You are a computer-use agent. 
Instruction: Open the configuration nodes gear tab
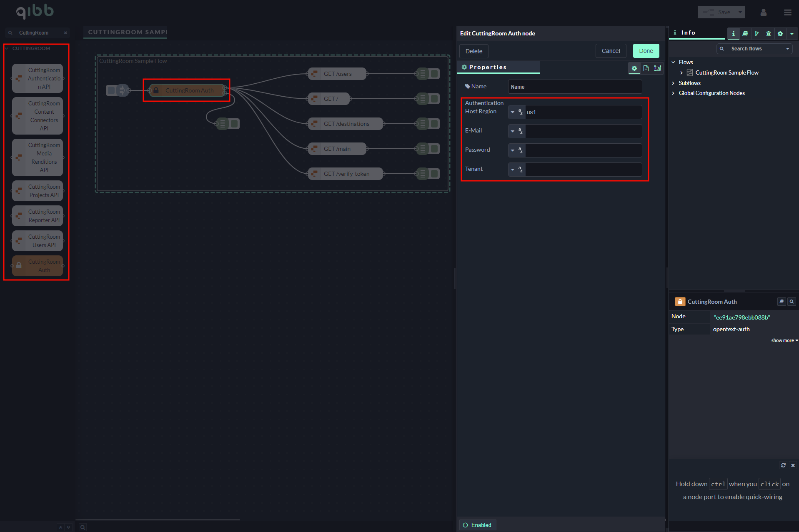(x=780, y=34)
